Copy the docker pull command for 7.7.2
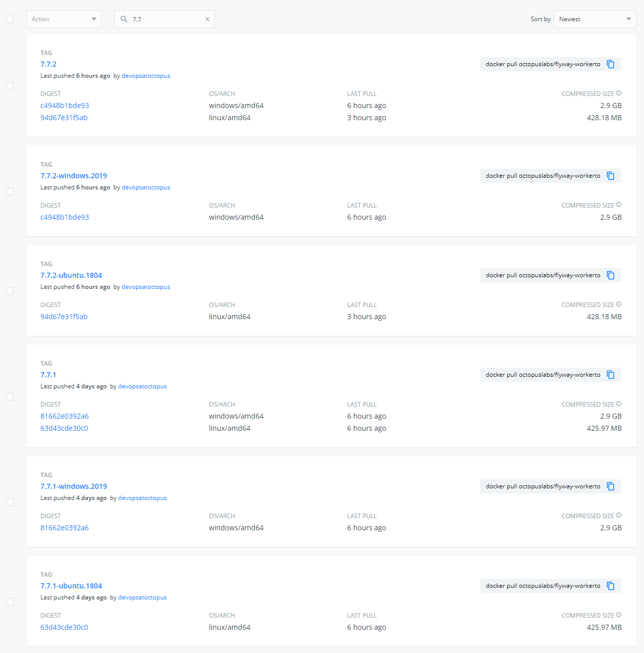The width and height of the screenshot is (644, 653). (611, 64)
